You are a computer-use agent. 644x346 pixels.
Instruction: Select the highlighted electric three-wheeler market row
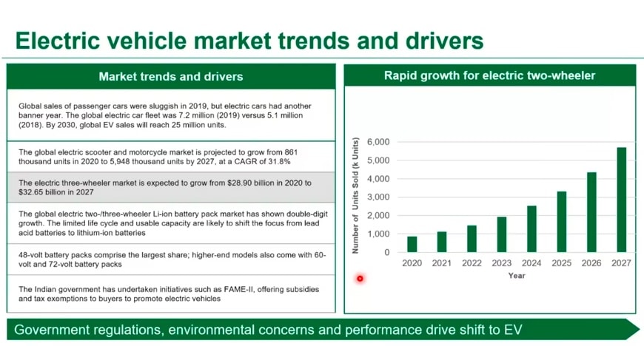(x=171, y=187)
